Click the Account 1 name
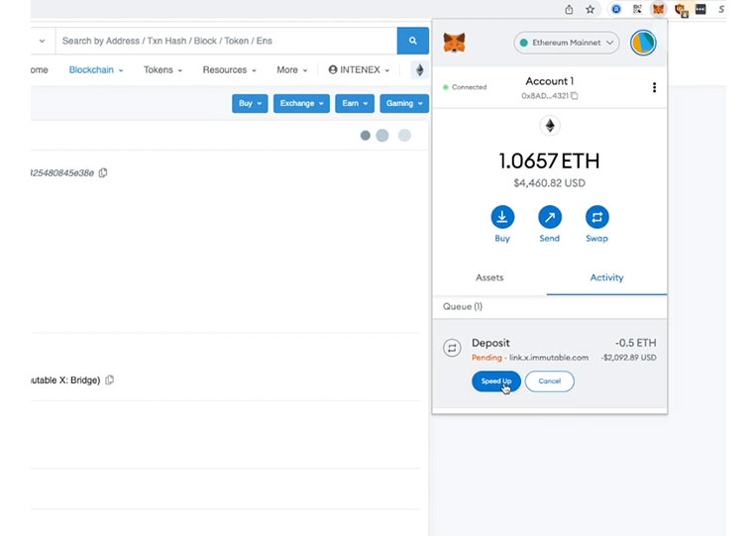Image resolution: width=756 pixels, height=536 pixels. pos(549,81)
